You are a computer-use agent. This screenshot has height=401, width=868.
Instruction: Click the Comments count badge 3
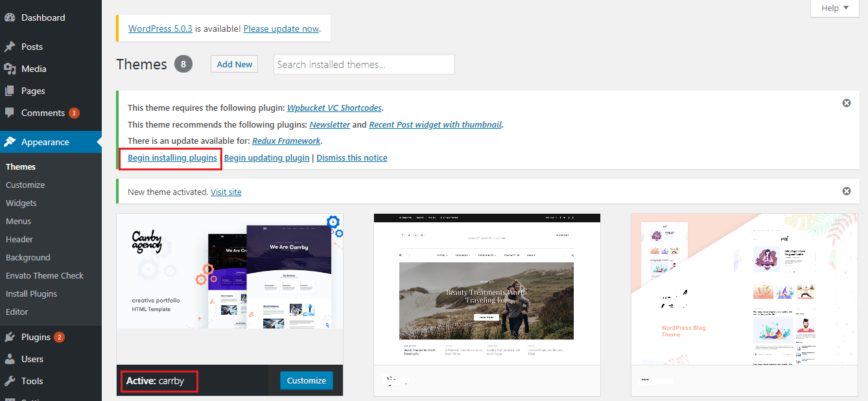tap(74, 113)
